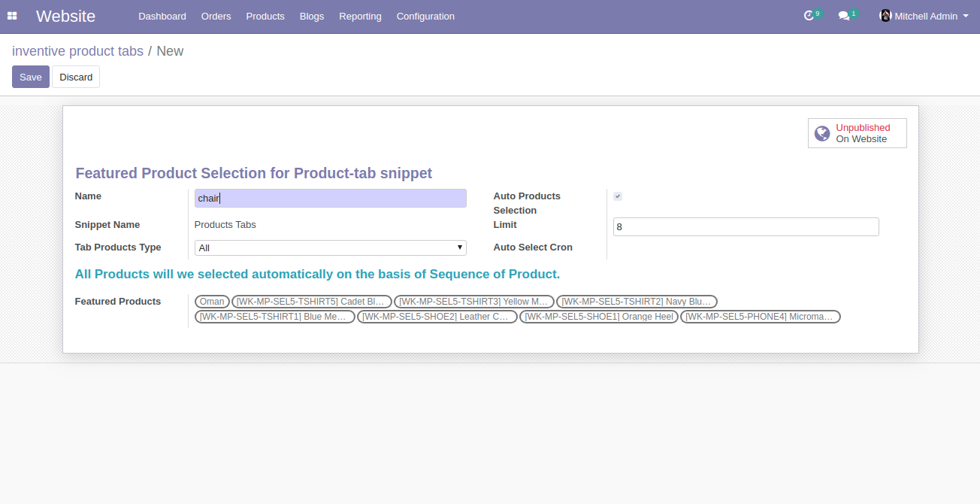
Task: Click the Save button
Action: click(x=31, y=77)
